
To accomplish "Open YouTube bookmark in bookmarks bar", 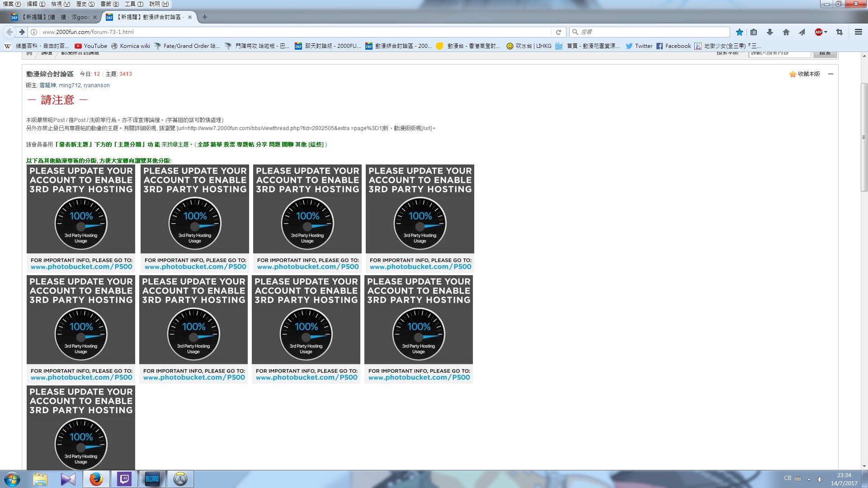I will [x=91, y=46].
